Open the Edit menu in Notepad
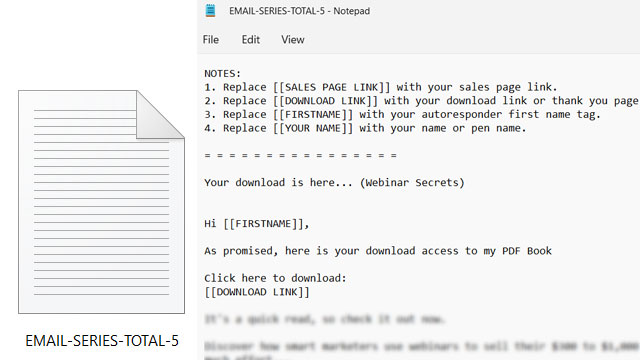This screenshot has height=360, width=640. tap(251, 40)
